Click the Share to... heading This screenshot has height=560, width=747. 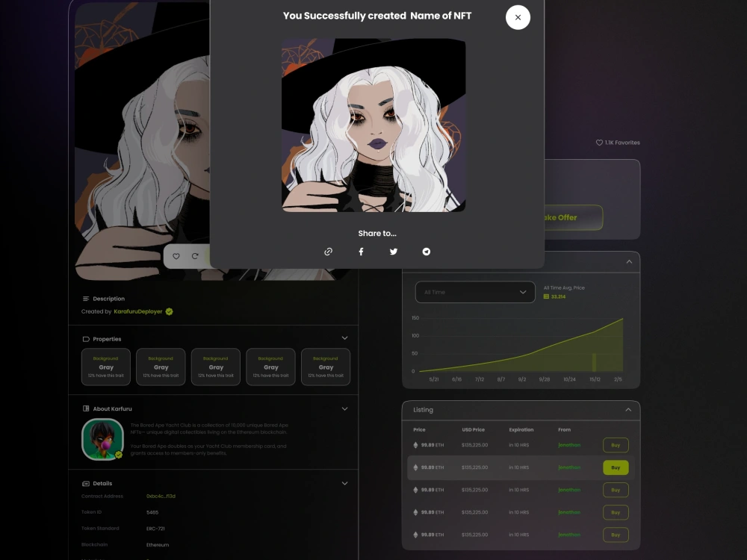click(x=377, y=233)
